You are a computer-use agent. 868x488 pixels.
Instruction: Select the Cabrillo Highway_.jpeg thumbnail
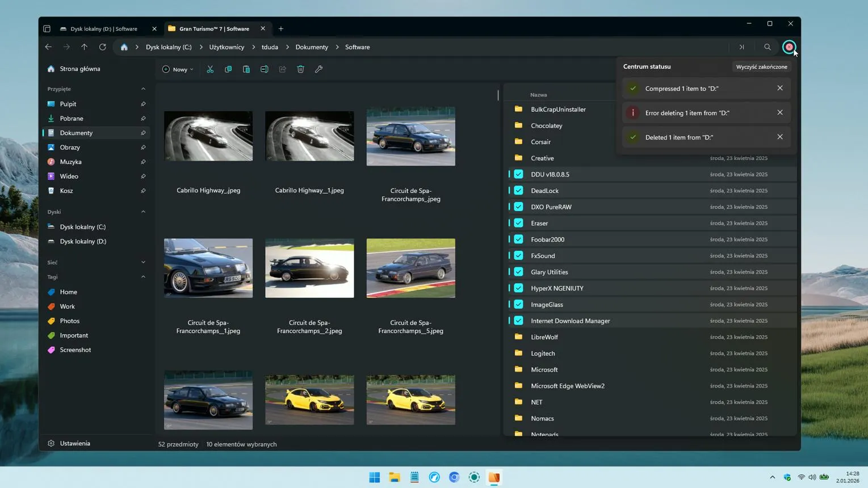(x=208, y=136)
